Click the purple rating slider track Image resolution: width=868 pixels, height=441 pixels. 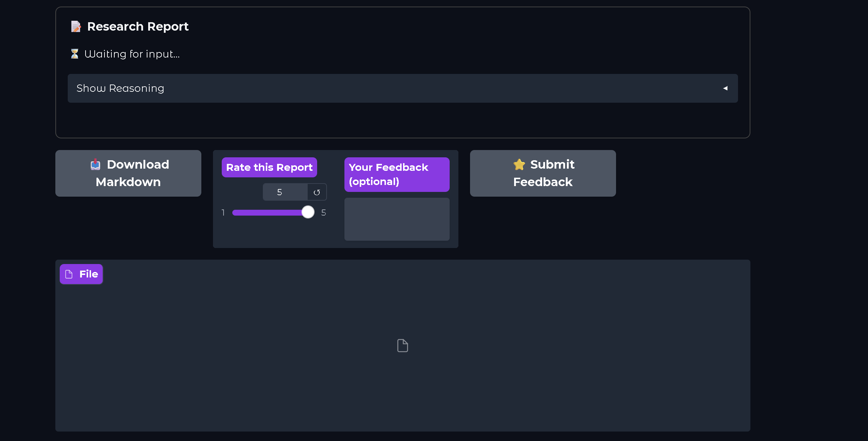click(x=268, y=213)
